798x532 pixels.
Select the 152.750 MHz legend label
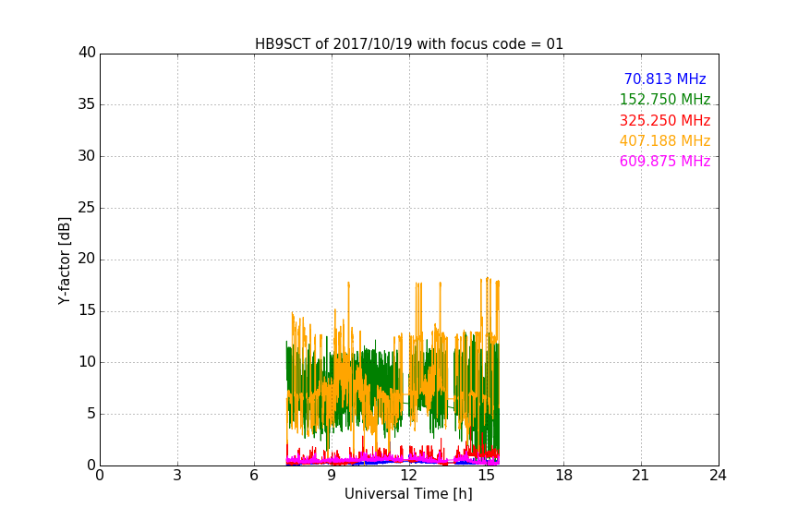[665, 99]
